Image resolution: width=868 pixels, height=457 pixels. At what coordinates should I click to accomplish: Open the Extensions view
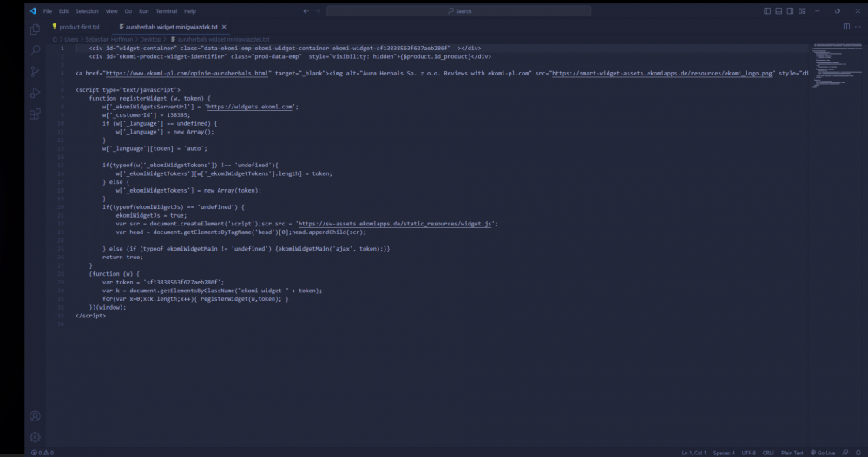(35, 114)
